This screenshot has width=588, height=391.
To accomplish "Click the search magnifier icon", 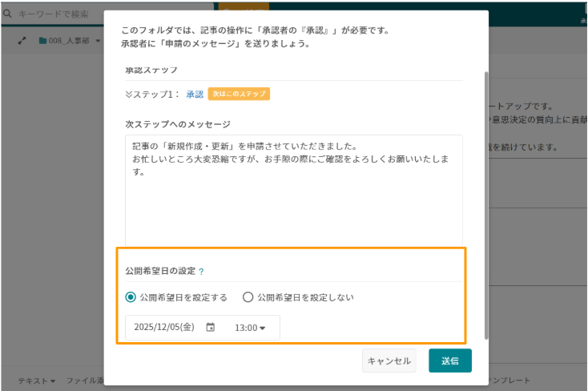I will pyautogui.click(x=7, y=14).
